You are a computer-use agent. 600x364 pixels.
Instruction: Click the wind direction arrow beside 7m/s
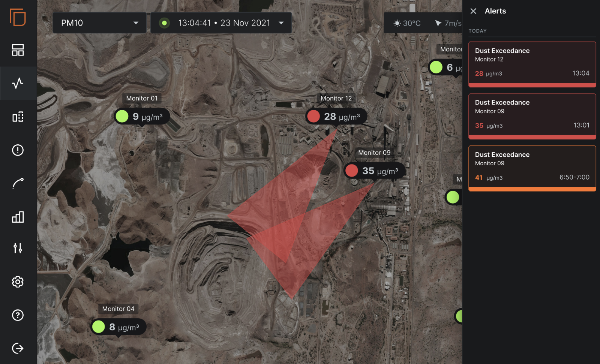(438, 23)
